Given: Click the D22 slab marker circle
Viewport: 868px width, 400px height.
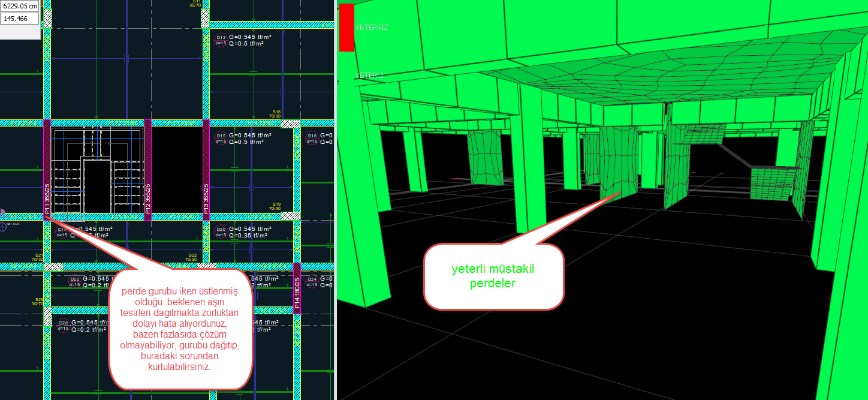Looking at the screenshot, I should 75,281.
